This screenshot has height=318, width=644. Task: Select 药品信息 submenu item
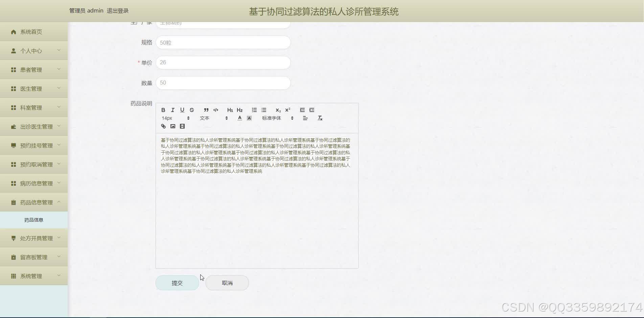point(34,220)
